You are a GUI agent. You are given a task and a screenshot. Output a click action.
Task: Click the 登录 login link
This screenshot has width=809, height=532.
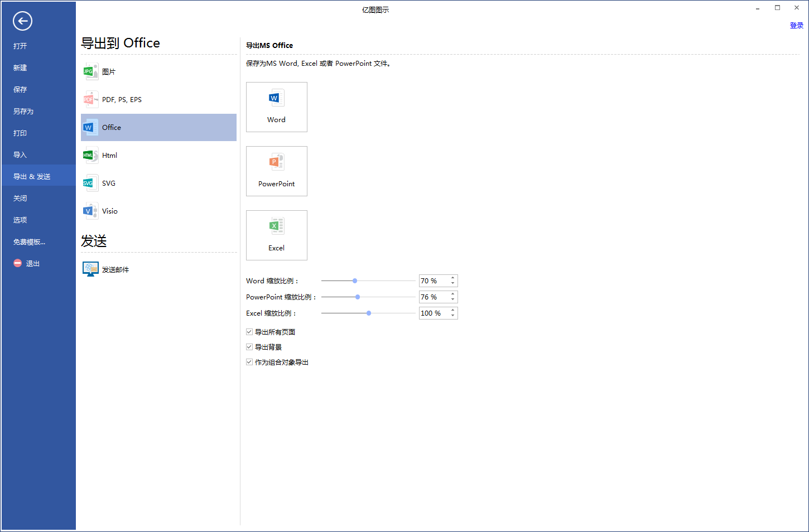[797, 25]
